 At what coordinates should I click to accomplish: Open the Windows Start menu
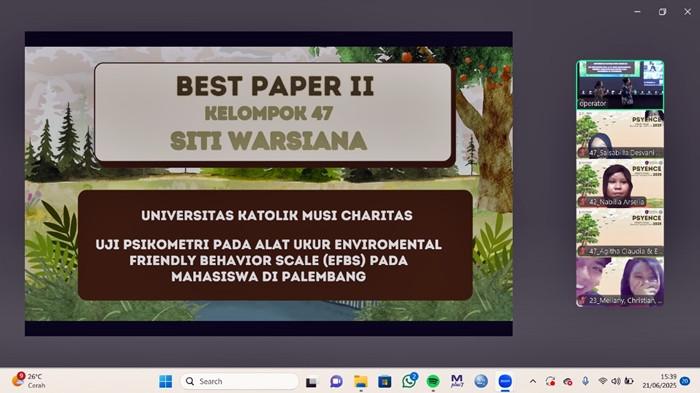[166, 381]
